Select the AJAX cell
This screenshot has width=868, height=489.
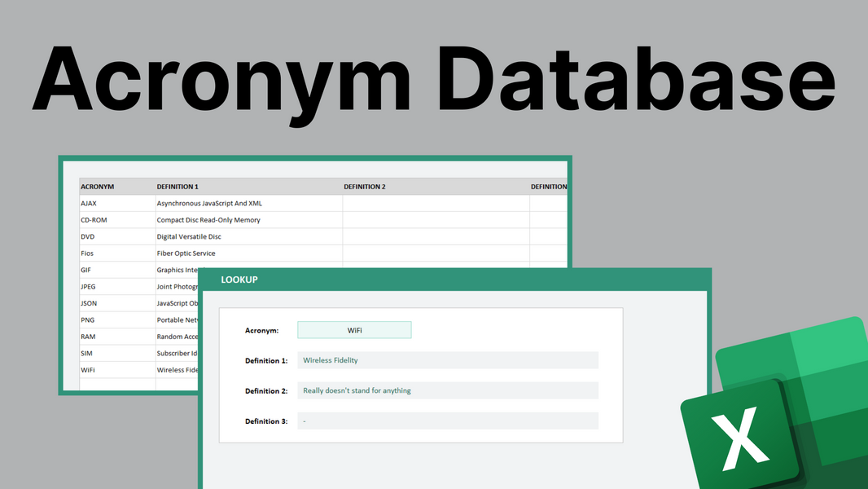[117, 203]
